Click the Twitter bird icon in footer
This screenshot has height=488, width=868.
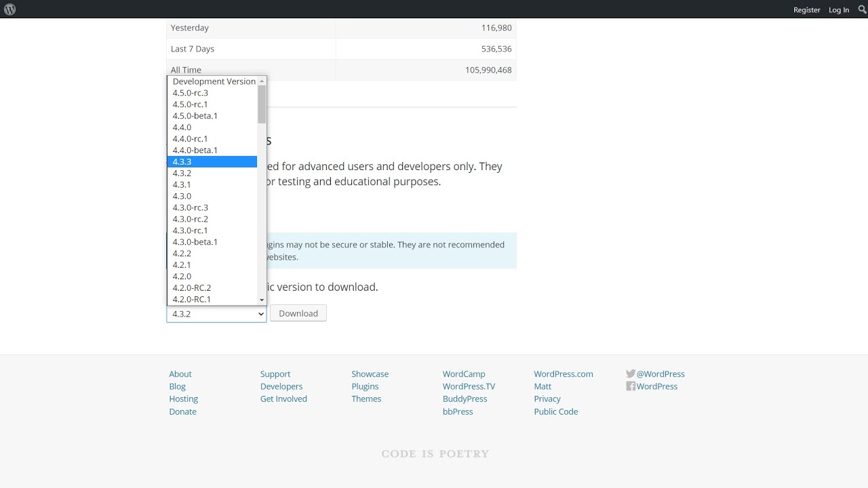(631, 373)
